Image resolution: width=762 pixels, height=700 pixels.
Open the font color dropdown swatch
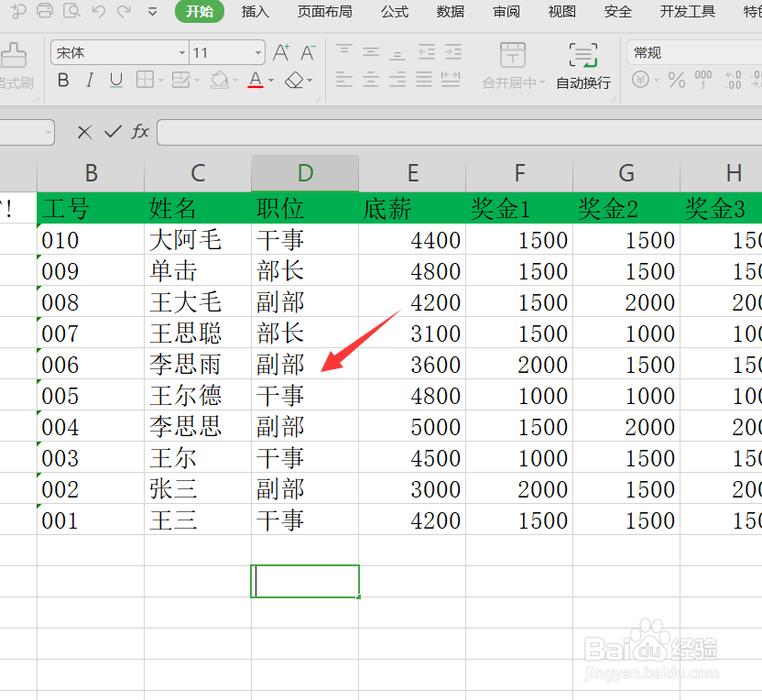[x=270, y=82]
